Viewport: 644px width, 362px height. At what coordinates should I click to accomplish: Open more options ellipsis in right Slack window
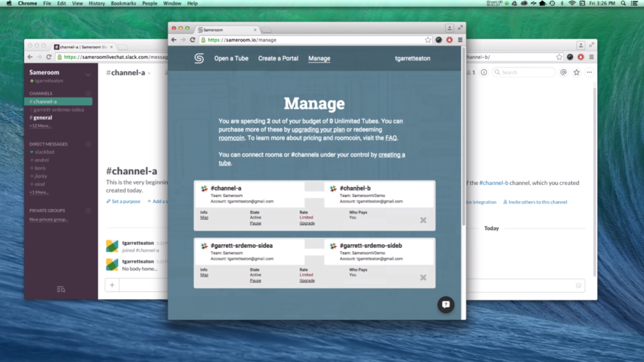(x=590, y=72)
